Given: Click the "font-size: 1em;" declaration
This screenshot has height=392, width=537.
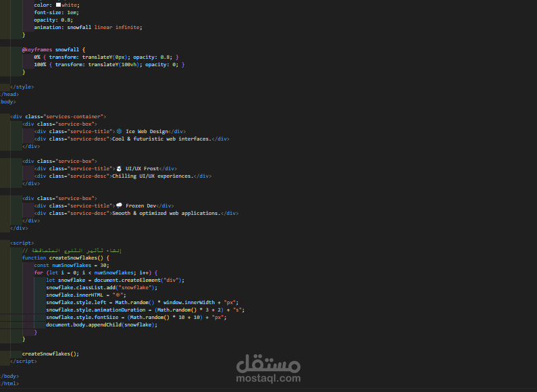Looking at the screenshot, I should (x=57, y=12).
